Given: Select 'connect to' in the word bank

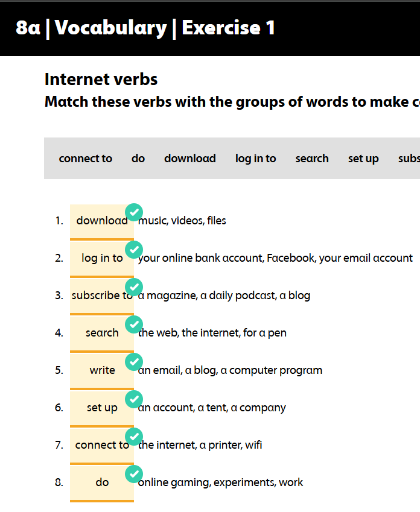Looking at the screenshot, I should point(85,159).
